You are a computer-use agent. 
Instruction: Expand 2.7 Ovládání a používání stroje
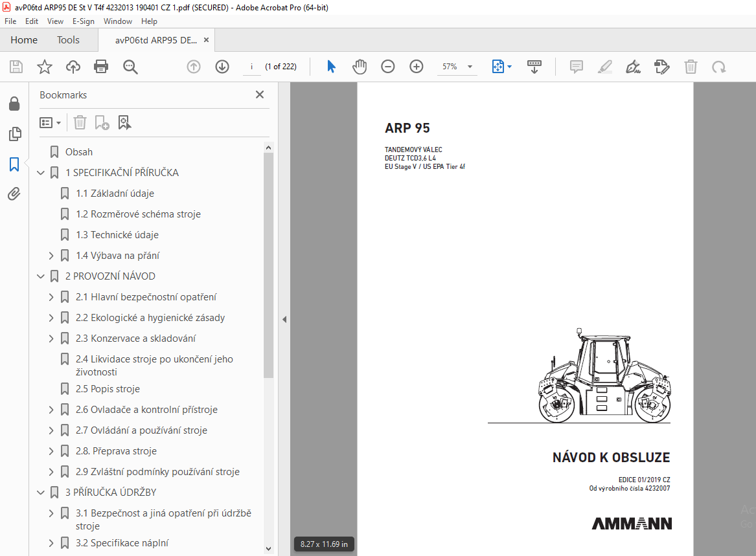tap(51, 430)
